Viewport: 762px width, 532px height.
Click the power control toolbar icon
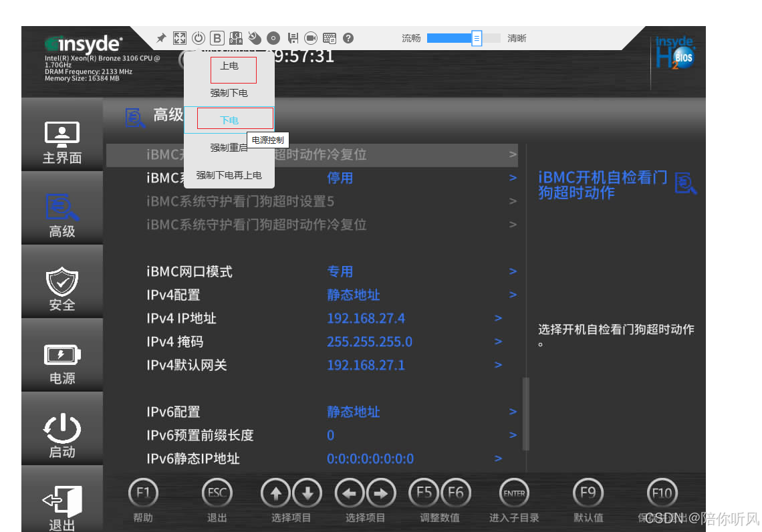click(x=199, y=38)
